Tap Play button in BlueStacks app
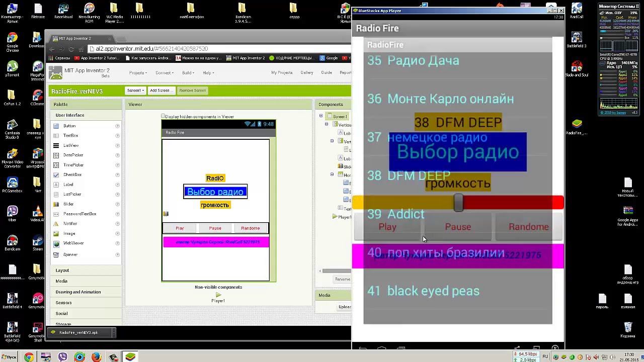The width and height of the screenshot is (644, 362). [x=387, y=227]
